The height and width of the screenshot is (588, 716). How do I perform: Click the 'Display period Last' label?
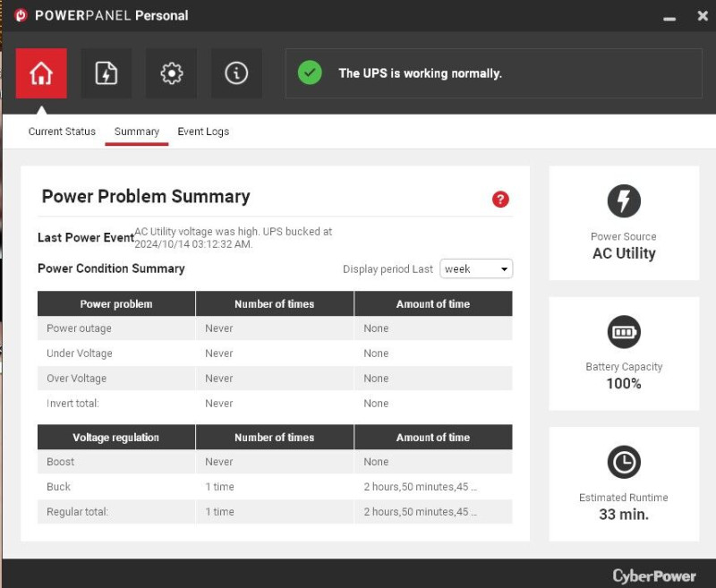point(388,268)
